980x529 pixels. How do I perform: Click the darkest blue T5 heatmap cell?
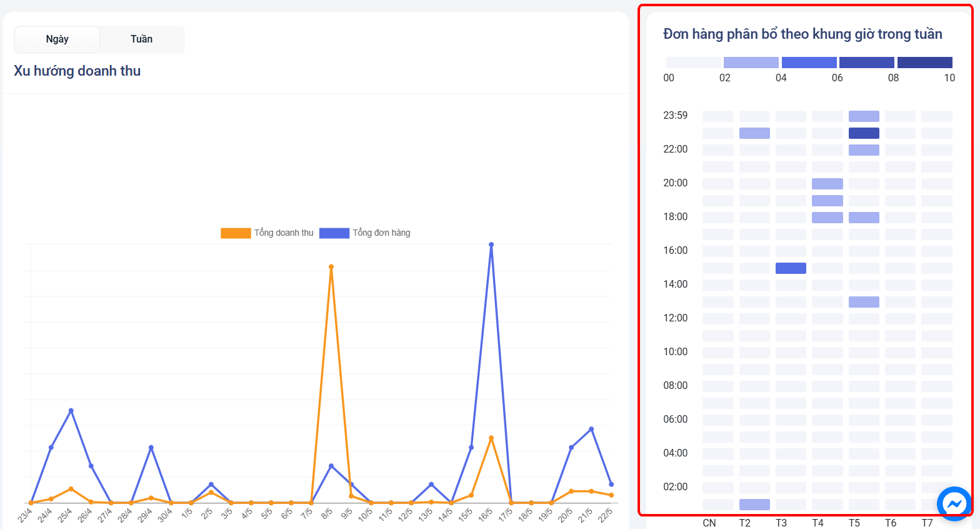(x=864, y=133)
